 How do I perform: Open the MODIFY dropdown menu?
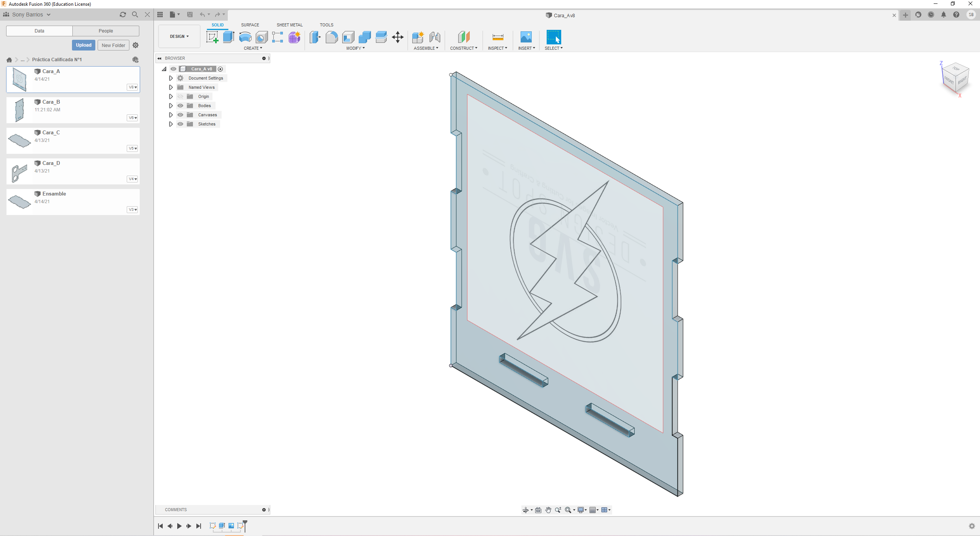tap(355, 48)
